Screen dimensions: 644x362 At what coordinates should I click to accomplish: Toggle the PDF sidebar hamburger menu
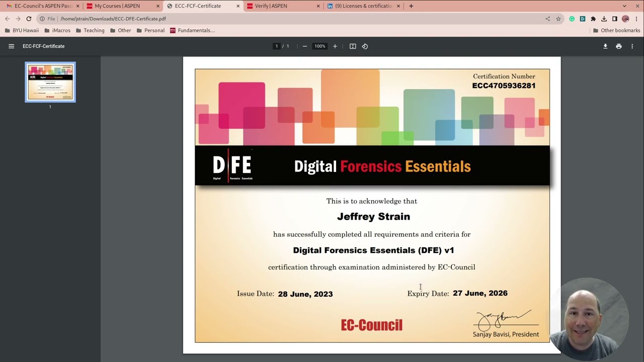11,46
